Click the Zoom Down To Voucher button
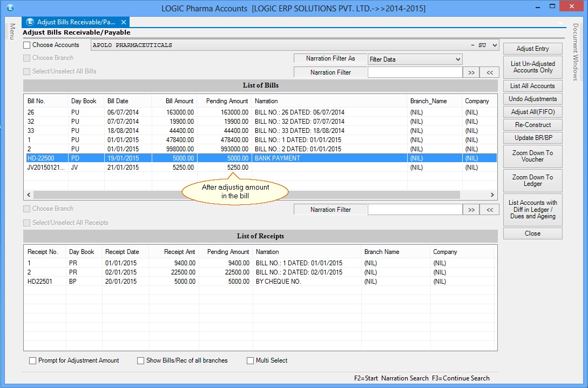 [x=532, y=156]
